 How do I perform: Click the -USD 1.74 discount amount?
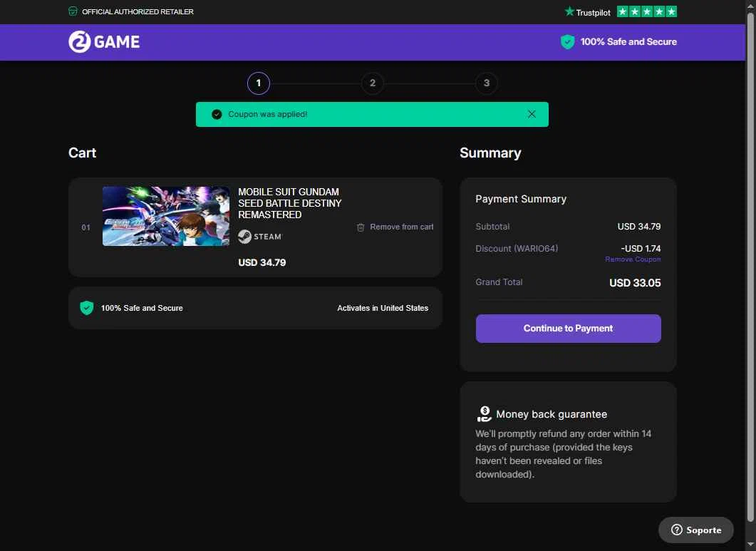coord(641,249)
